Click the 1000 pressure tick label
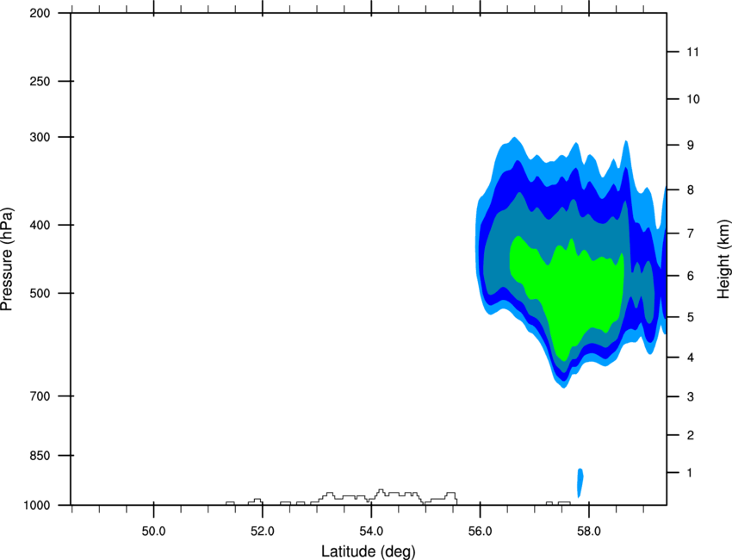732x560 pixels. [37, 505]
